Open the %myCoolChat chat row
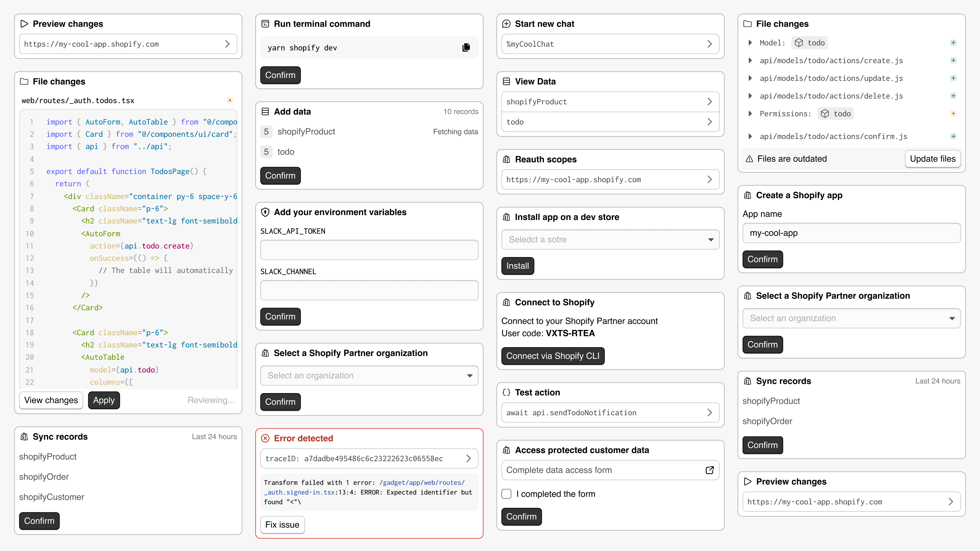The width and height of the screenshot is (980, 551). [x=610, y=44]
